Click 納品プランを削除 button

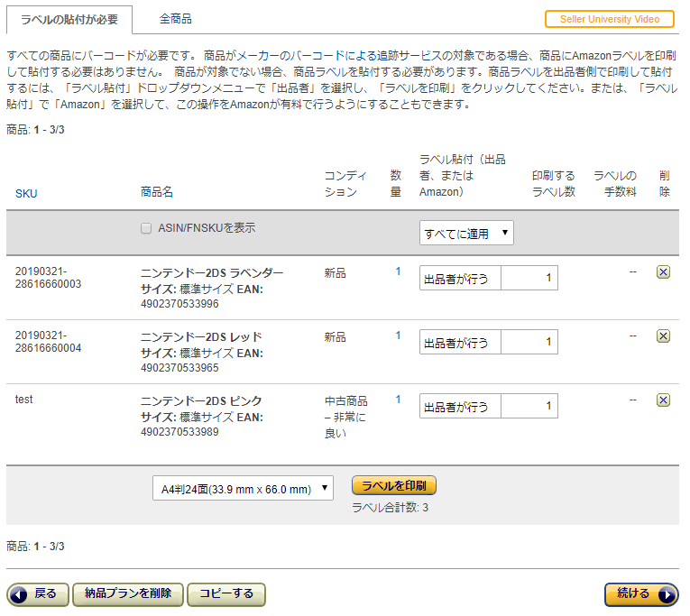[x=127, y=594]
